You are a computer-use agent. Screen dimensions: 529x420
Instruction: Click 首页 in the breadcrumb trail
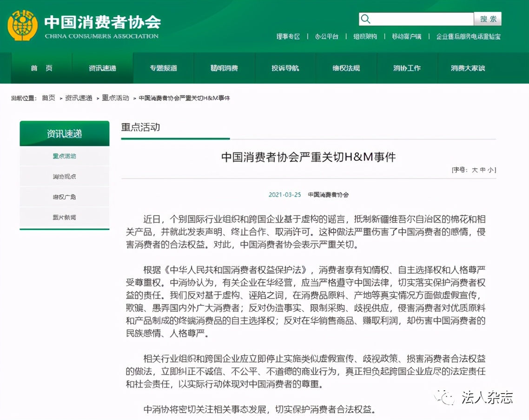pyautogui.click(x=48, y=98)
